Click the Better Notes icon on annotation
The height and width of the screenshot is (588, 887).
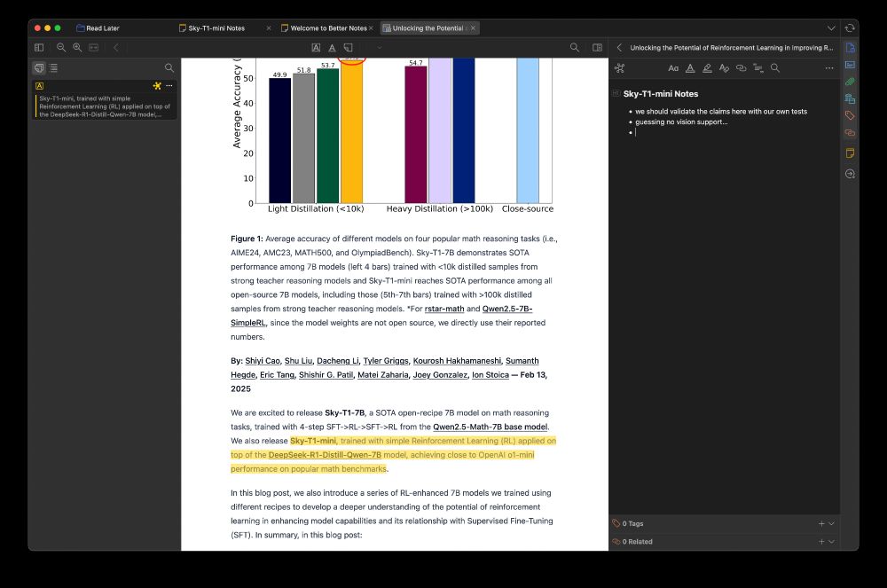coord(157,86)
